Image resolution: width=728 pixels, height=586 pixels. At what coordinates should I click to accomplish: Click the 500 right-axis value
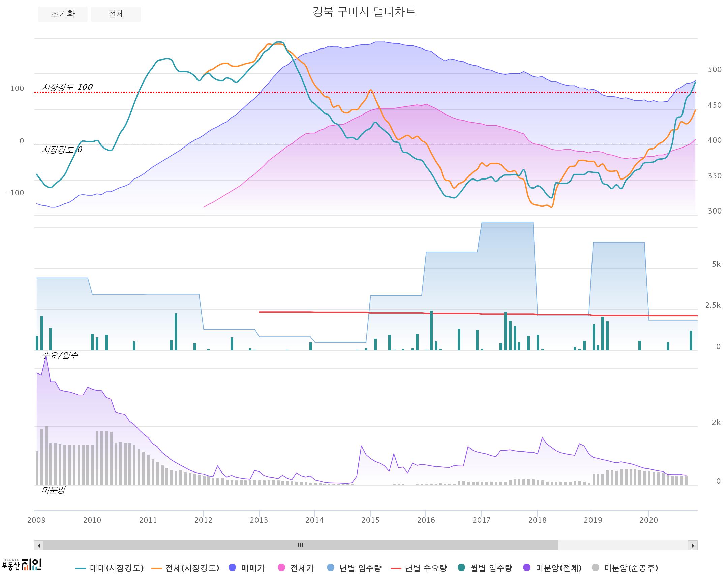tap(715, 69)
